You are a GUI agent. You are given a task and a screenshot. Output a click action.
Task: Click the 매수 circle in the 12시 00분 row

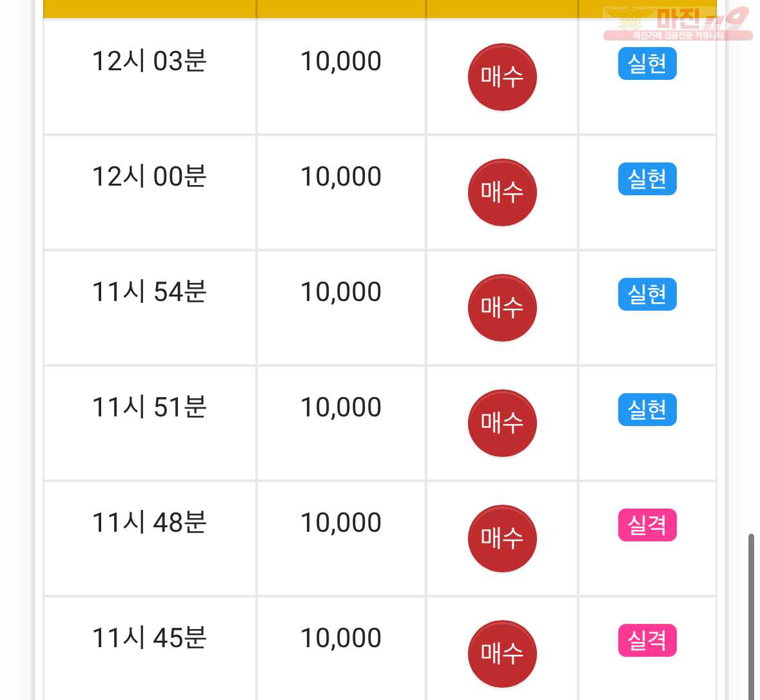(502, 193)
